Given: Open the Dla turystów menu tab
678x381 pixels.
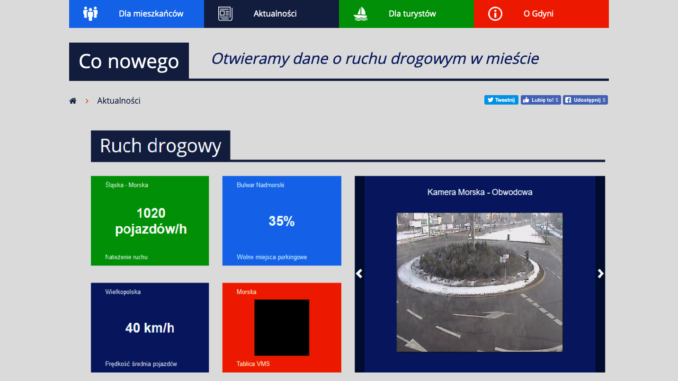Looking at the screenshot, I should [x=406, y=14].
